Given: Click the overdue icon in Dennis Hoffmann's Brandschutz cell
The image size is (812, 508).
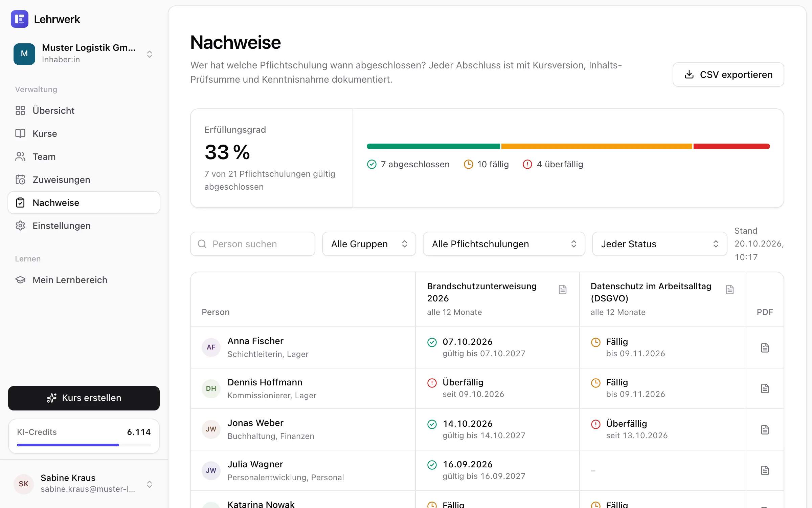Looking at the screenshot, I should pos(432,383).
